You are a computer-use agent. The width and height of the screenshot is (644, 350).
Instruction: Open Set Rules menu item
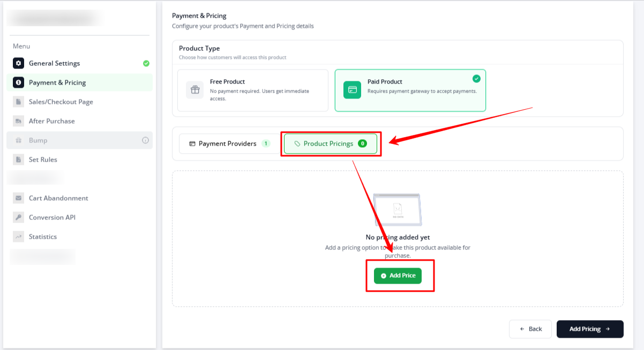[80, 159]
